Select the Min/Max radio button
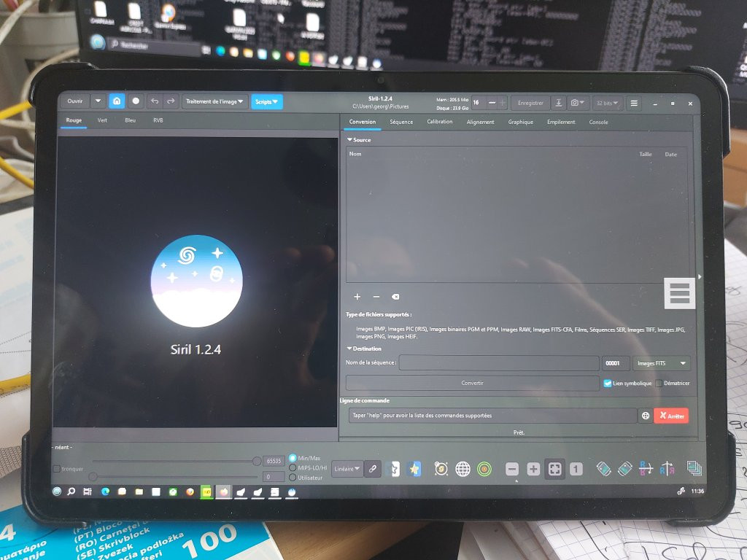 click(x=293, y=458)
